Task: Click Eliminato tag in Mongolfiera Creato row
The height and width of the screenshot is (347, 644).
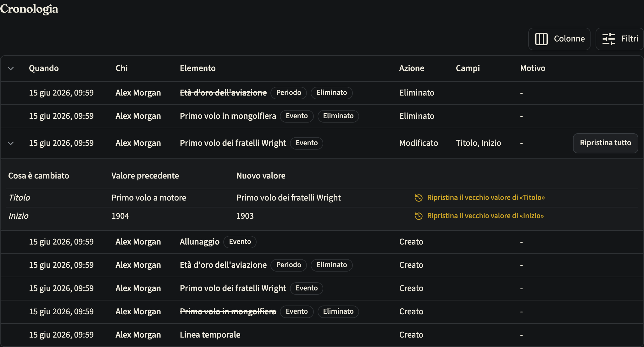Action: 338,311
